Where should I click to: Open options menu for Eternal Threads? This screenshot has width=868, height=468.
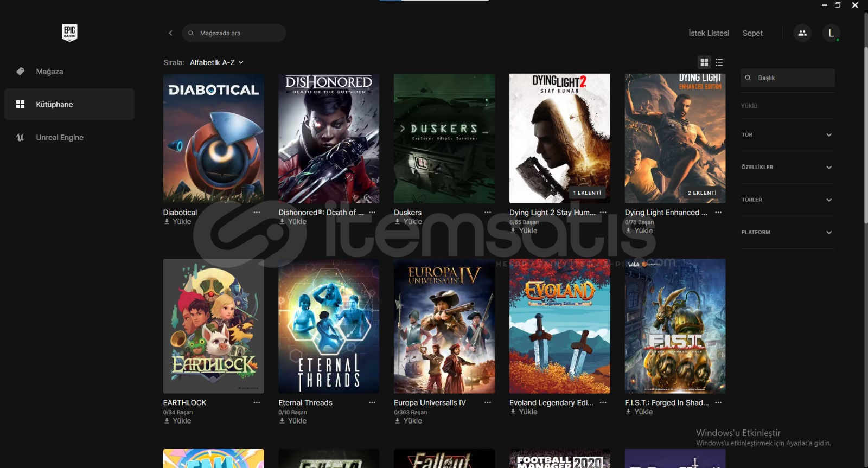coord(372,402)
